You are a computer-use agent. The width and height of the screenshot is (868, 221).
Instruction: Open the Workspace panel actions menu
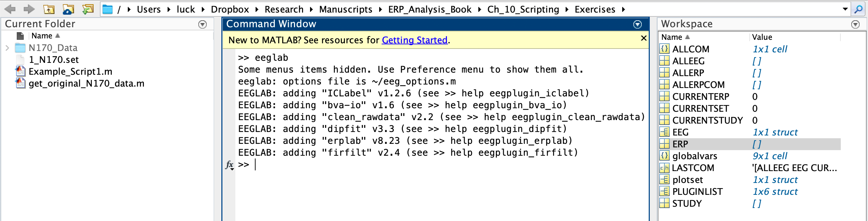[x=855, y=24]
